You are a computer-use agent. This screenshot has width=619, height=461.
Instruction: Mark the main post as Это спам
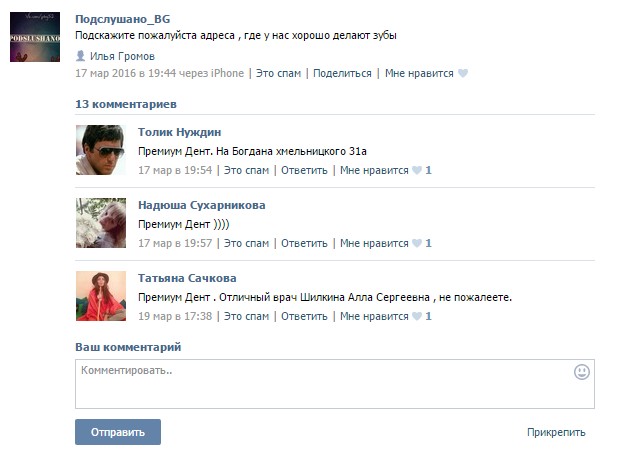[278, 73]
